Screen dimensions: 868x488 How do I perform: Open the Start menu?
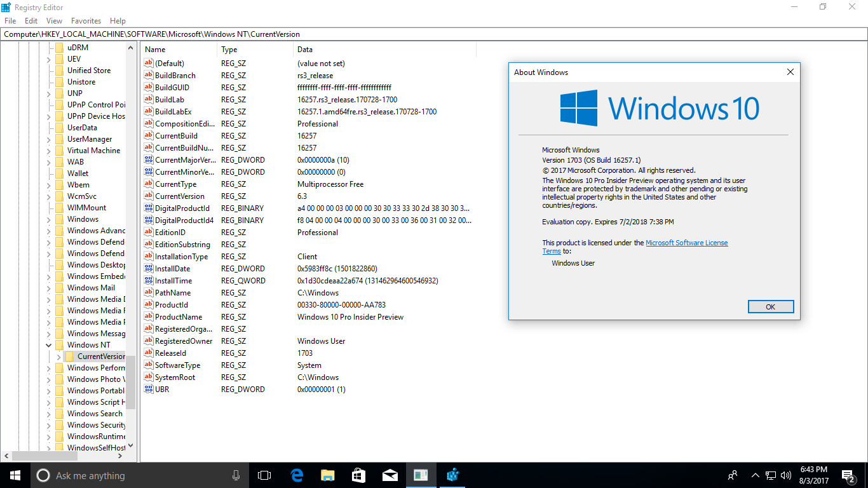coord(15,475)
